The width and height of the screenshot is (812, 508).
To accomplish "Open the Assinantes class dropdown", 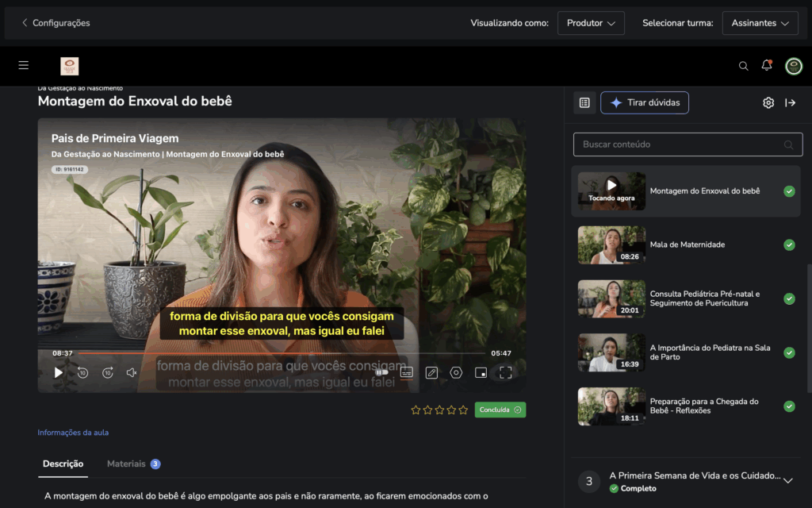I will (760, 23).
